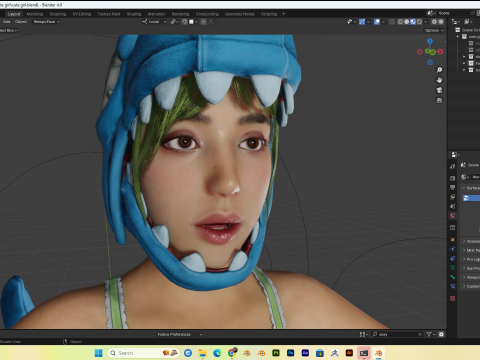480x360 pixels.
Task: Open the viewport shading options dropdown arrow
Action: click(x=426, y=22)
